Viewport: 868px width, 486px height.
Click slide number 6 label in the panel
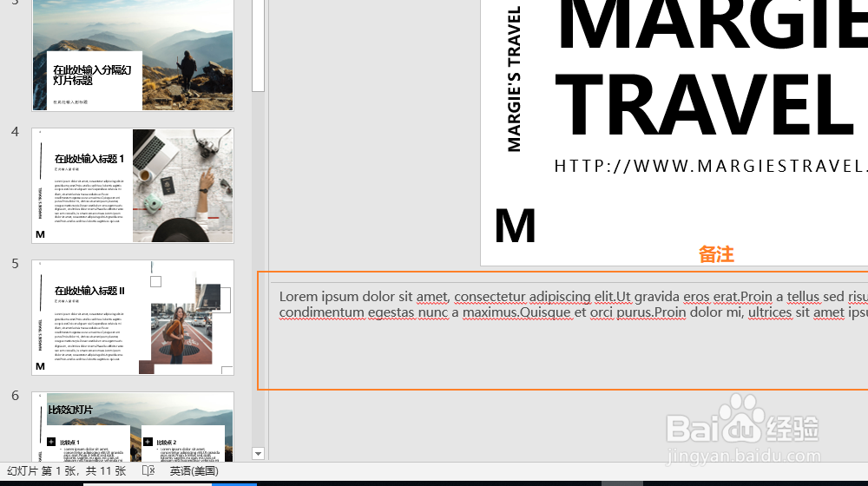(15, 395)
